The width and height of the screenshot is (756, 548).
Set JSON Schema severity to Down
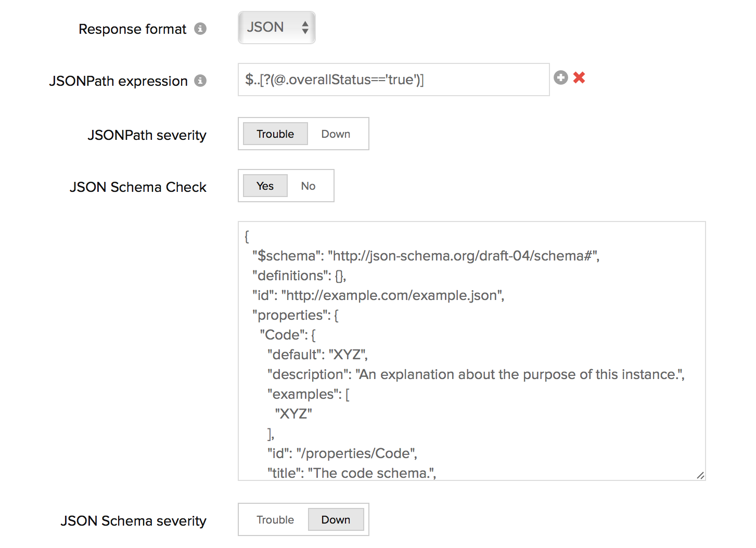pyautogui.click(x=336, y=520)
